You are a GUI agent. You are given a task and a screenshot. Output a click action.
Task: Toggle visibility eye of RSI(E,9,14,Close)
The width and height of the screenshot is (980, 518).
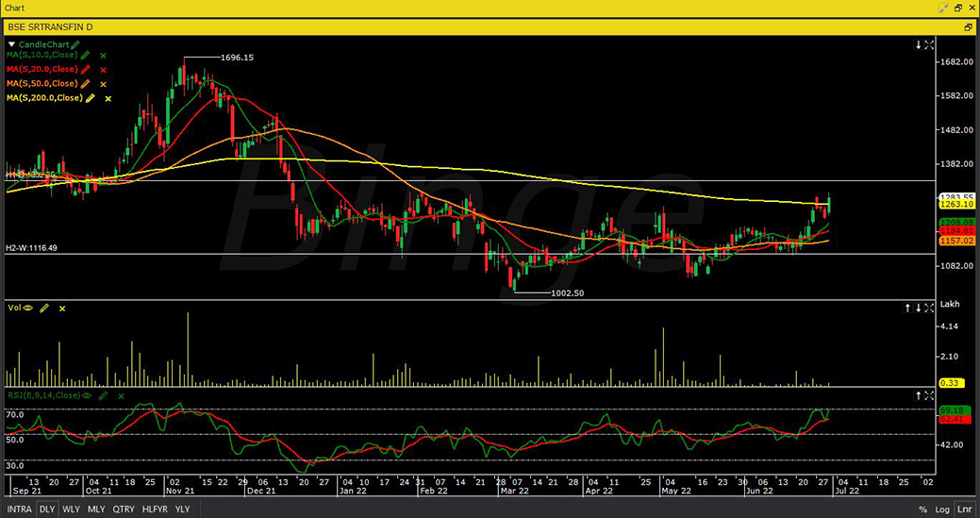click(x=86, y=395)
